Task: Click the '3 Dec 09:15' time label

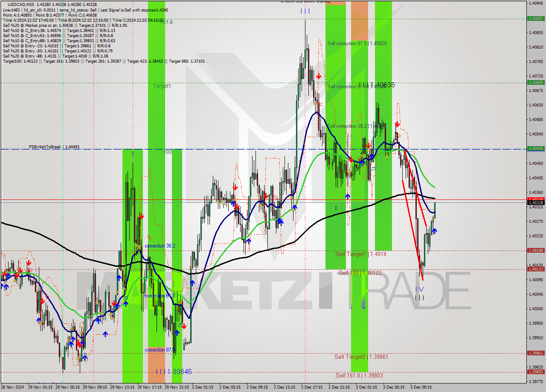Action: point(421,387)
